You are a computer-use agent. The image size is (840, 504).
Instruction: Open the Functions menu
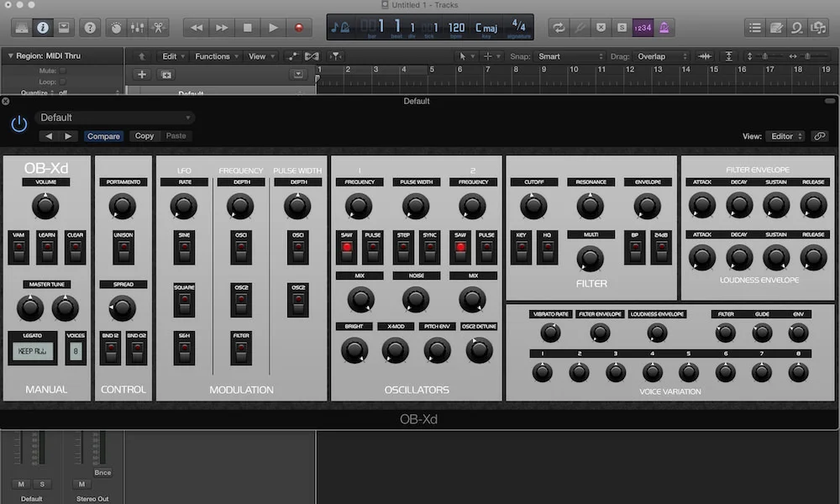pyautogui.click(x=215, y=56)
